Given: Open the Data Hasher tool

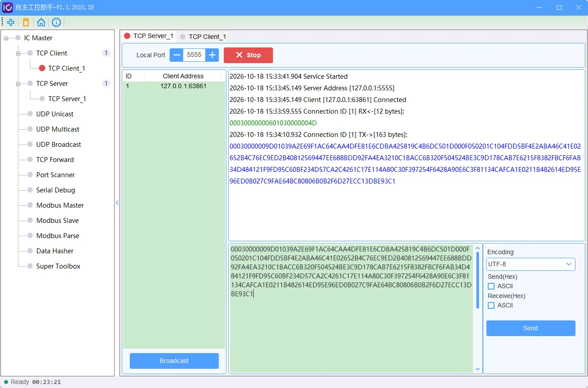Looking at the screenshot, I should [55, 251].
